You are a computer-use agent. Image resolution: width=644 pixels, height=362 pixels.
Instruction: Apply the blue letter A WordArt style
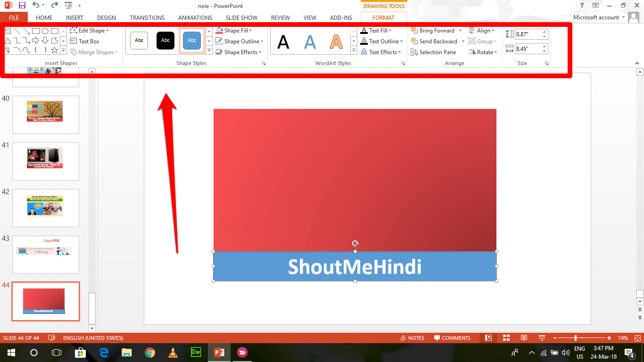click(x=310, y=42)
